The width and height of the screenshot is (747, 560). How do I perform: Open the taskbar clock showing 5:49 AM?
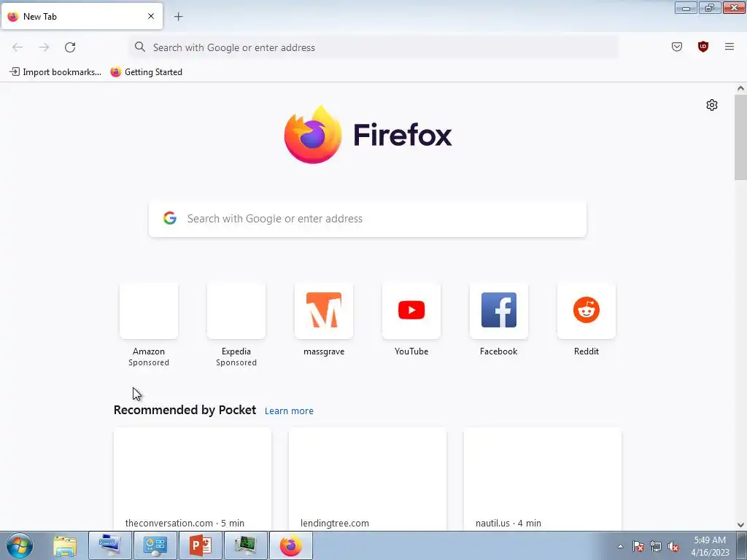(x=710, y=546)
